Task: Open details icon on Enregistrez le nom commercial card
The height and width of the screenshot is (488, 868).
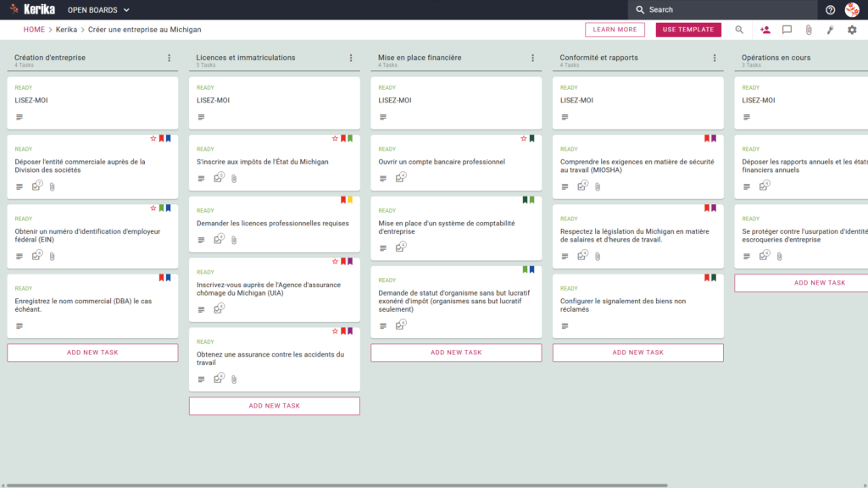Action: [19, 326]
